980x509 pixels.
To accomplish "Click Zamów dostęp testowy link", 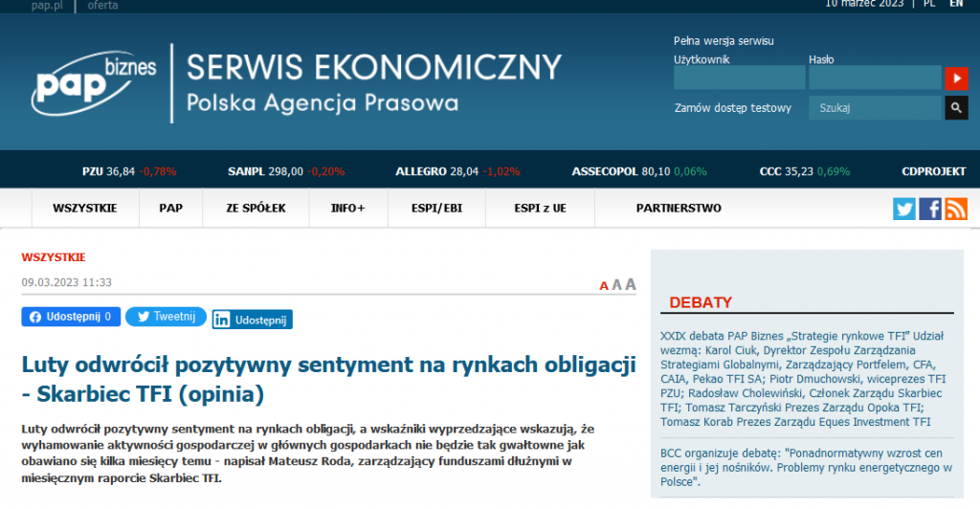I will click(x=732, y=108).
